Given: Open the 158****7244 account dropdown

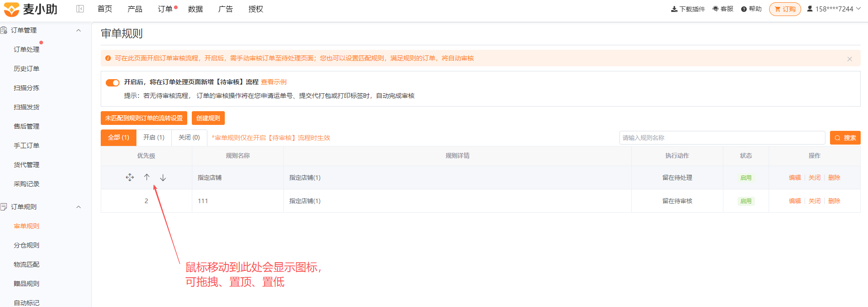Looking at the screenshot, I should [x=834, y=9].
